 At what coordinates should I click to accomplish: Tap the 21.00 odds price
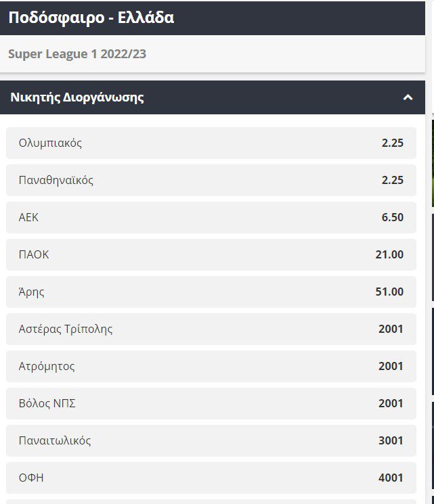click(389, 255)
